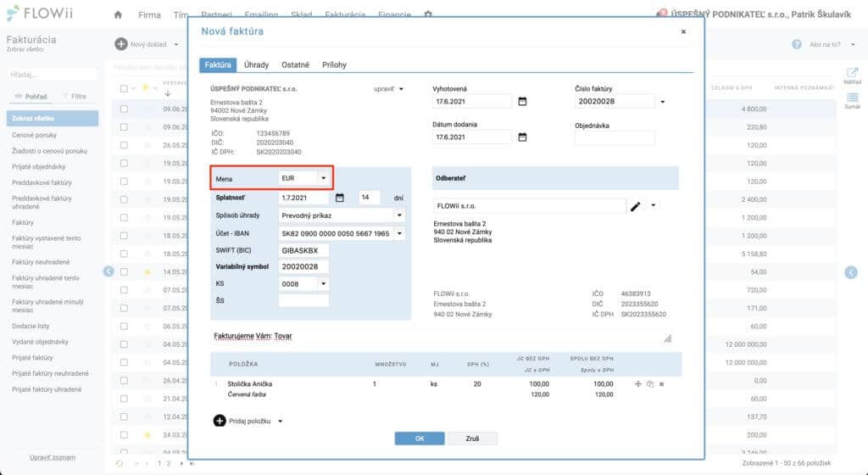Image resolution: width=868 pixels, height=475 pixels.
Task: Tick checkbox of 14.05 row
Action: coord(124,271)
